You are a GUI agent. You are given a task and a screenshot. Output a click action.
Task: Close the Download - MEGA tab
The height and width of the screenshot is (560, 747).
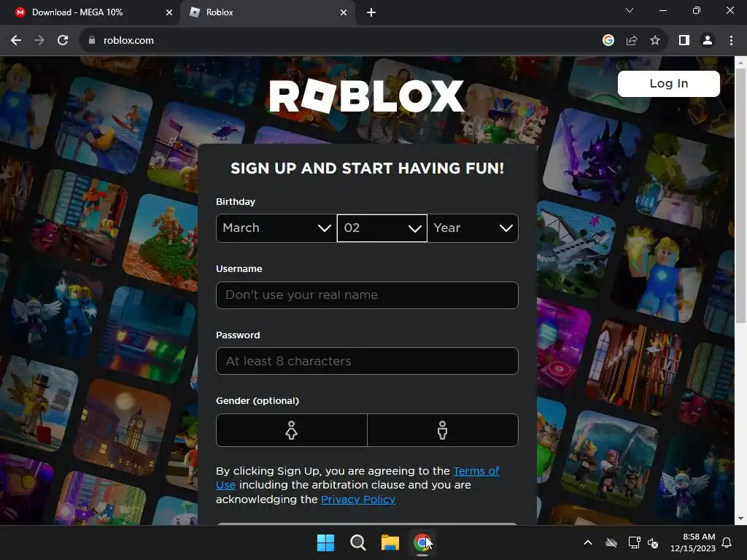coord(169,13)
